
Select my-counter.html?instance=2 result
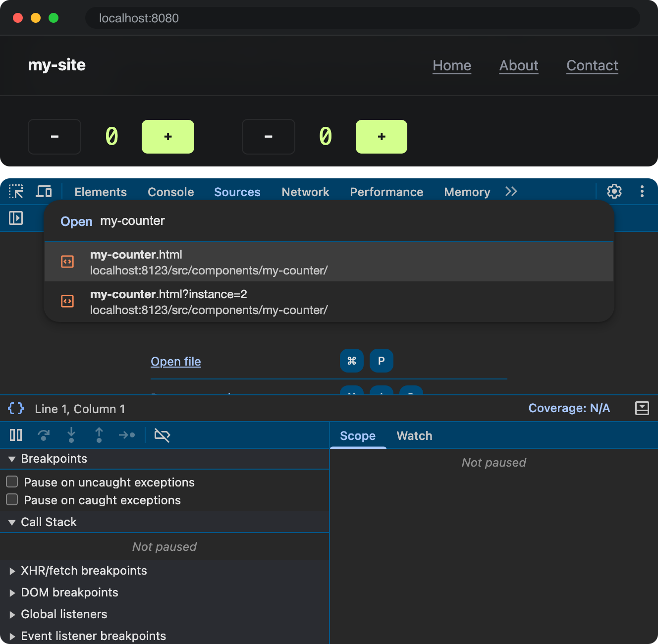coord(329,302)
